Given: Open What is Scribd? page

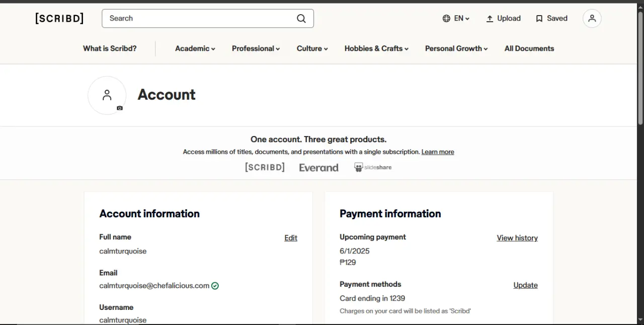Looking at the screenshot, I should (110, 48).
